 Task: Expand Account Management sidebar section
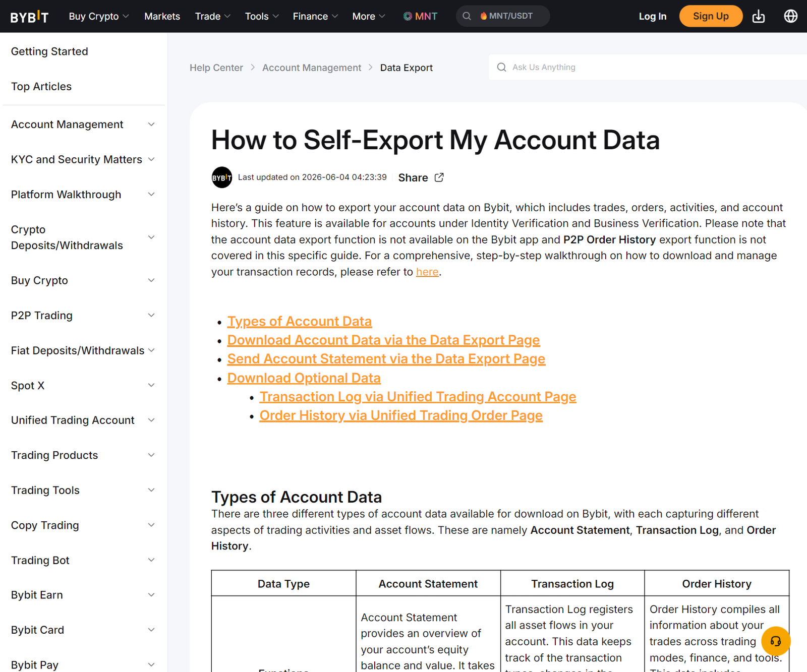[x=83, y=125]
